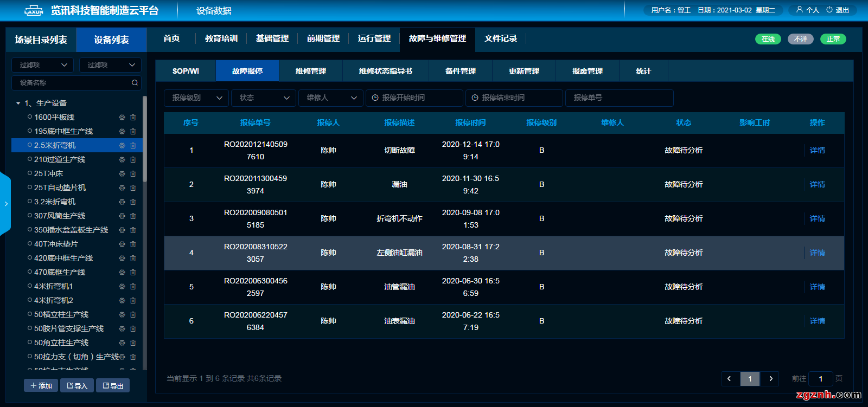The height and width of the screenshot is (407, 868).
Task: Open 详情 for 左侧油缸漏油 row
Action: point(817,253)
